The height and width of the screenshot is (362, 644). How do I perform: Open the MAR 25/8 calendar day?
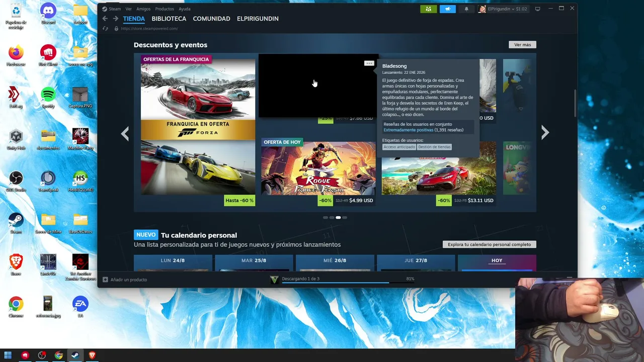click(x=254, y=262)
